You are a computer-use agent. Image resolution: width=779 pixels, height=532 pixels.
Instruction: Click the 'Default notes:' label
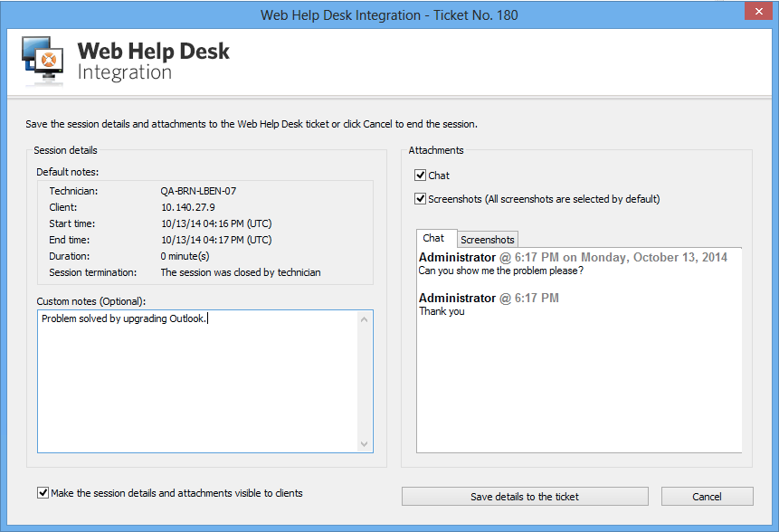point(68,172)
